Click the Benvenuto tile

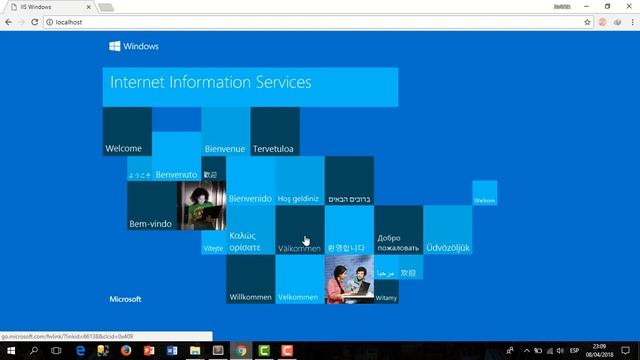click(176, 156)
